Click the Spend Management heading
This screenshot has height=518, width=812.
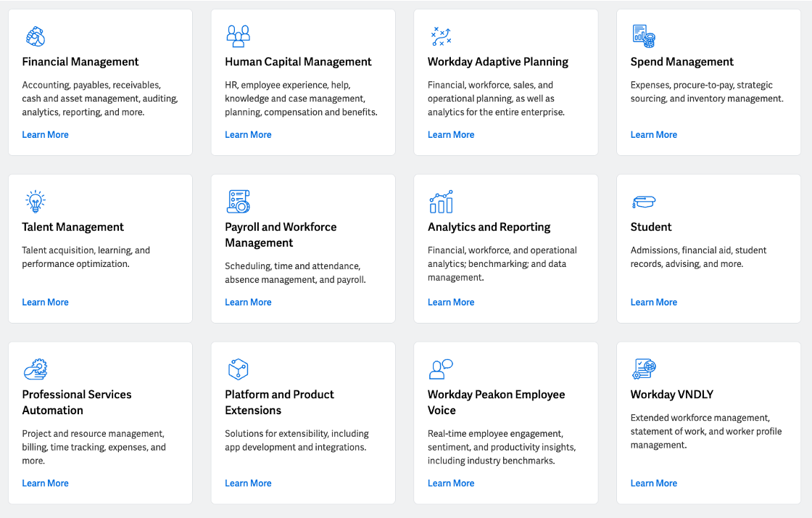[681, 62]
